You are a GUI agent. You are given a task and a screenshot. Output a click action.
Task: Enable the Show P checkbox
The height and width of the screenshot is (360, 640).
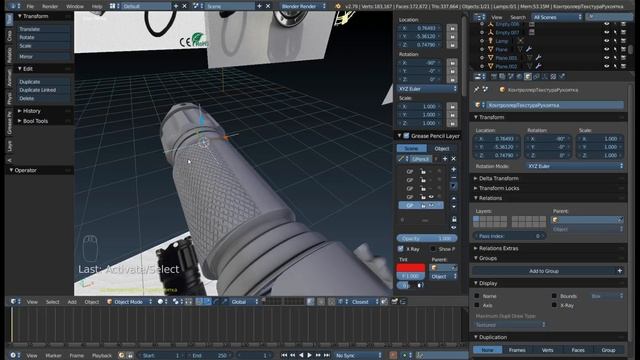tap(433, 249)
